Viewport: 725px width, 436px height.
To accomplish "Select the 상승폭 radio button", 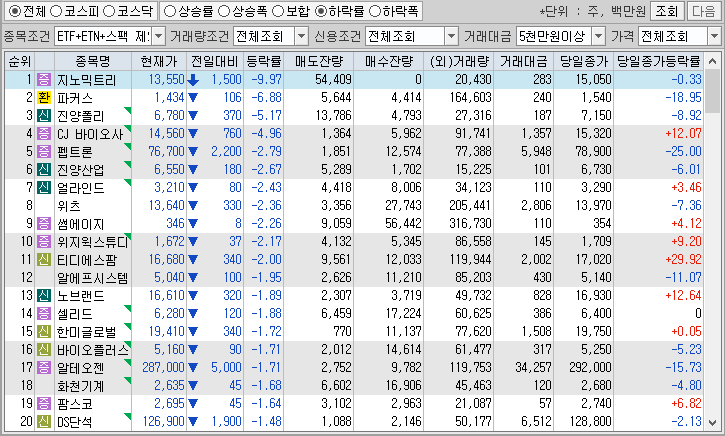I will 224,11.
